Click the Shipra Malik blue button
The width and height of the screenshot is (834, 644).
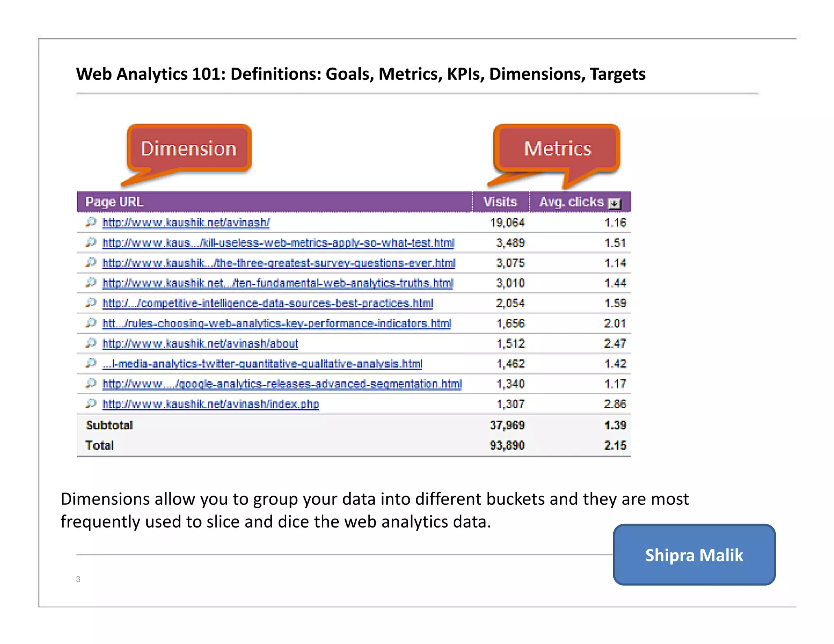click(x=694, y=555)
